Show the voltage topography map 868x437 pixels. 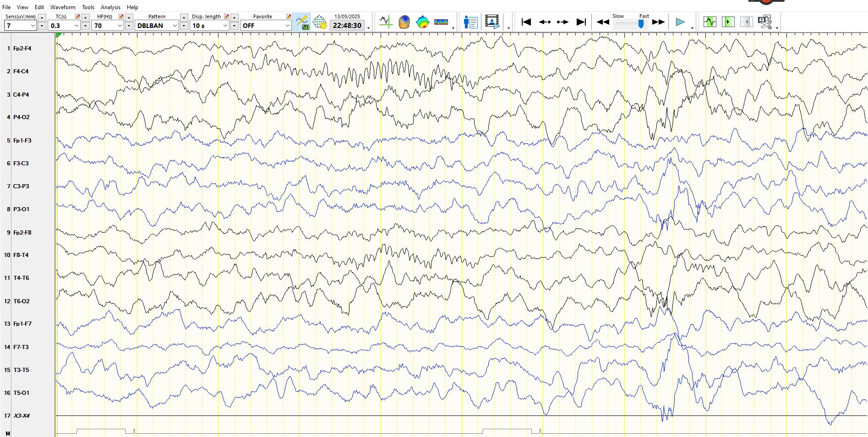(x=422, y=22)
